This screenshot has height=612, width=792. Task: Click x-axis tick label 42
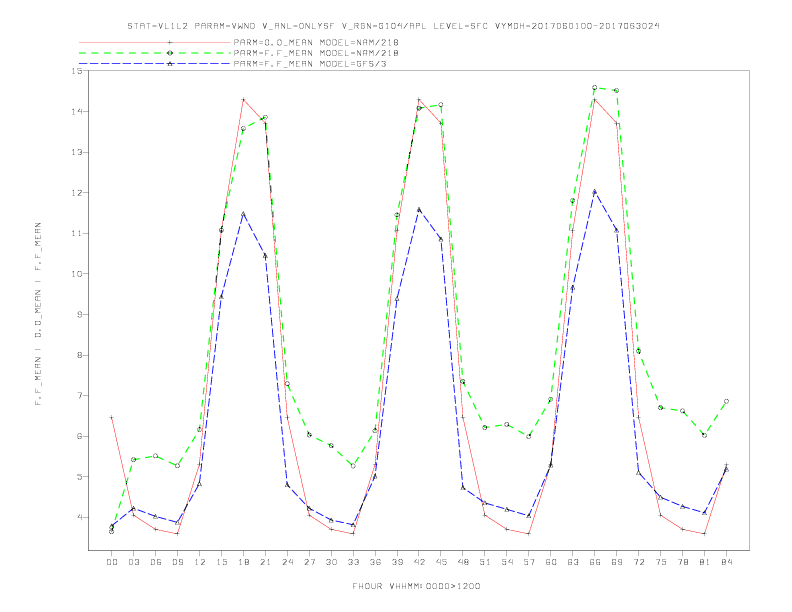click(x=419, y=562)
